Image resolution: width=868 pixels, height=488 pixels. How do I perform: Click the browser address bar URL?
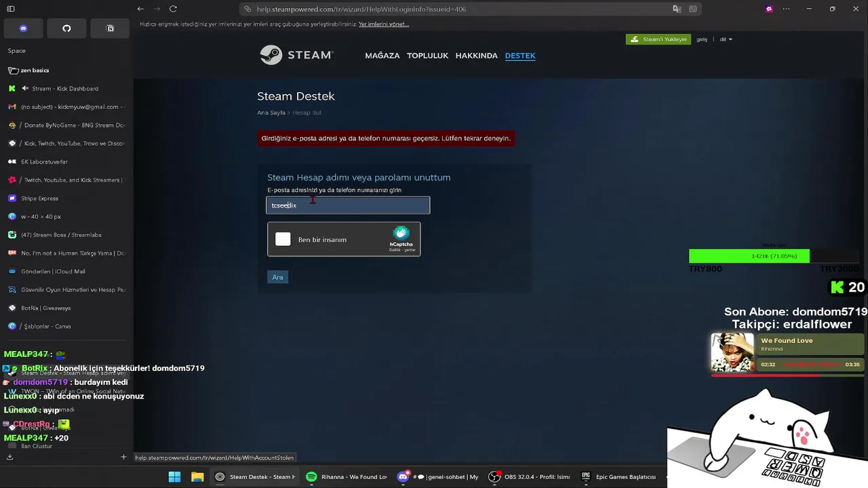coord(361,9)
